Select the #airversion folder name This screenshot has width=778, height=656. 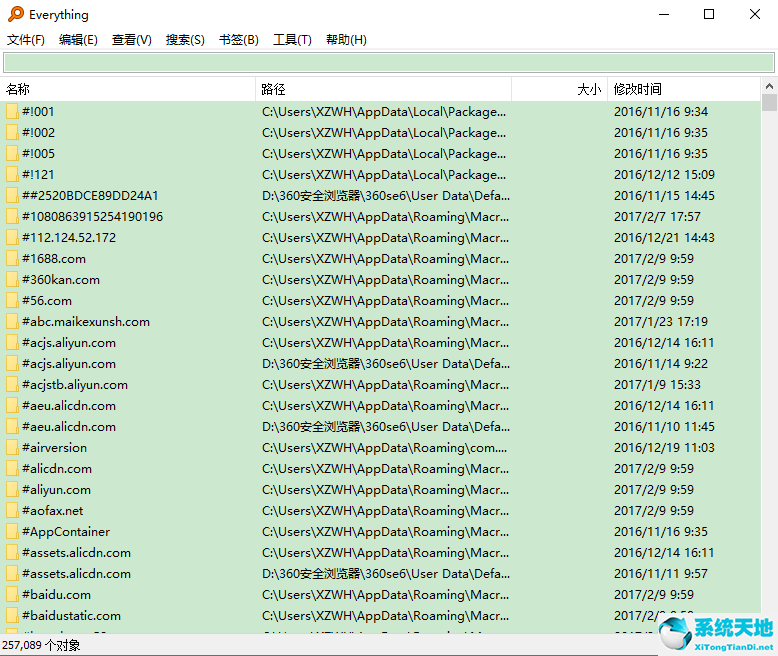(x=54, y=448)
